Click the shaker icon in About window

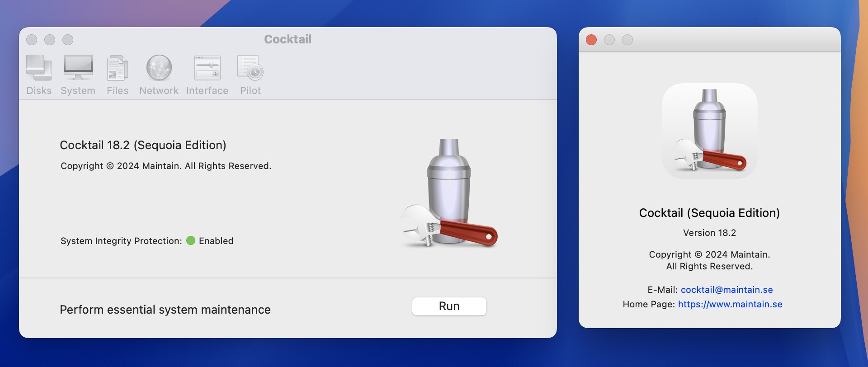709,131
